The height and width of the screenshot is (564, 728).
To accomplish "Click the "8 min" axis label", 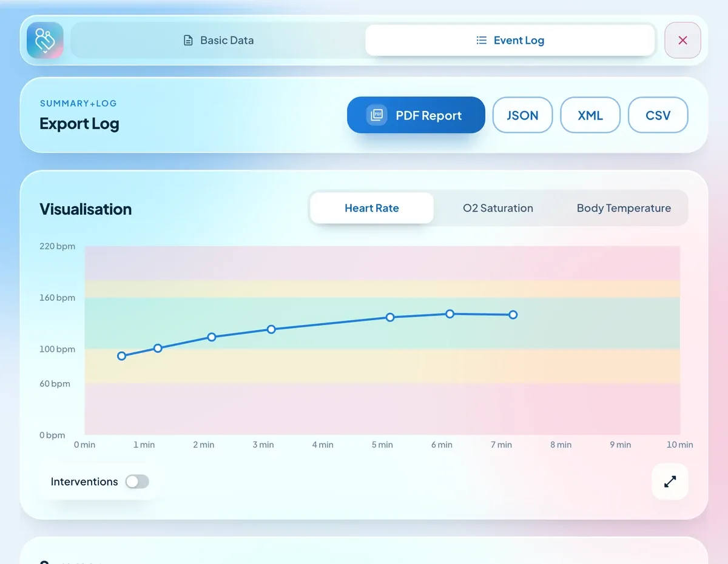I will pos(561,445).
